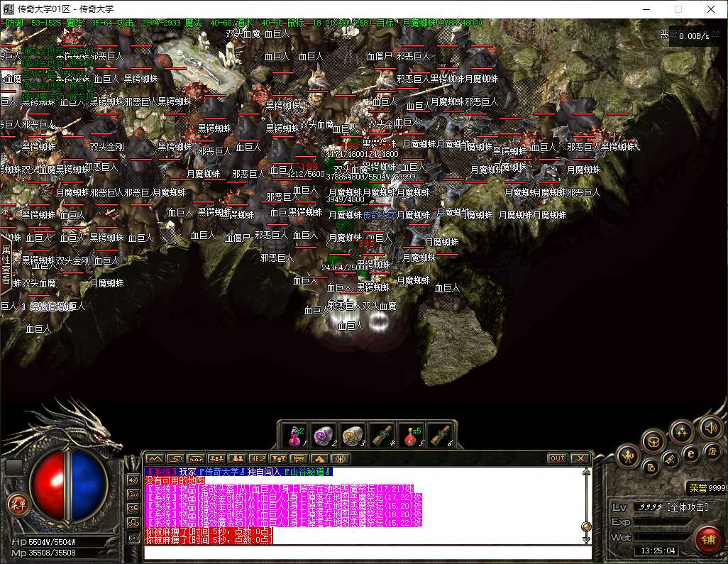Click the chat scrollbar up arrow
The width and height of the screenshot is (728, 564).
(586, 472)
